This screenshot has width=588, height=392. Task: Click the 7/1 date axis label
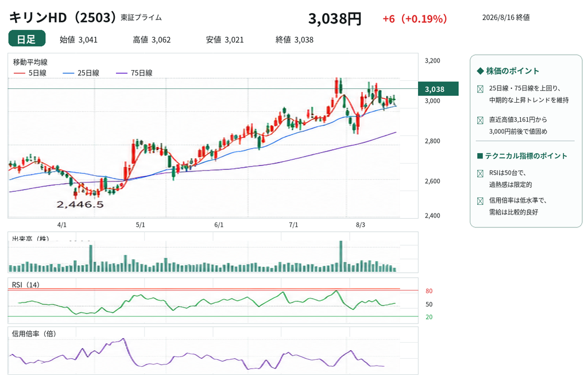click(x=293, y=225)
